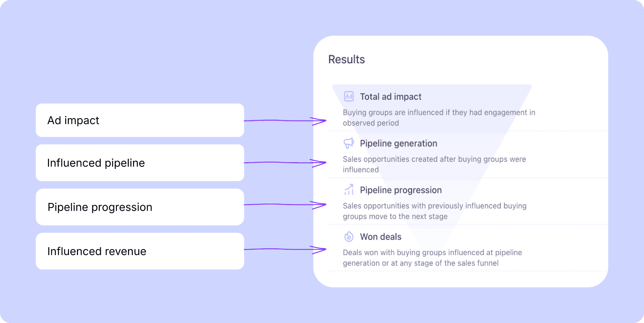Choose the Pipeline progression card on left
The image size is (644, 323).
(140, 207)
